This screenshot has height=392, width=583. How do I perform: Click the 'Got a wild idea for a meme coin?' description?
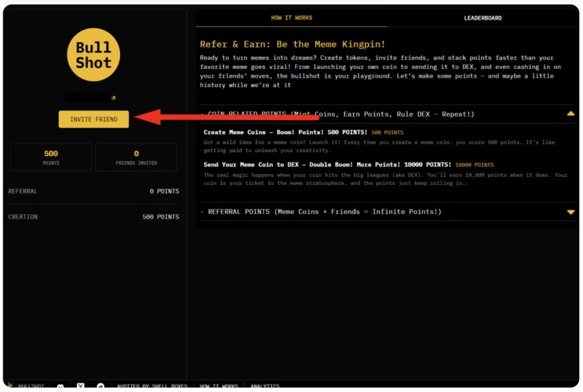[379, 146]
